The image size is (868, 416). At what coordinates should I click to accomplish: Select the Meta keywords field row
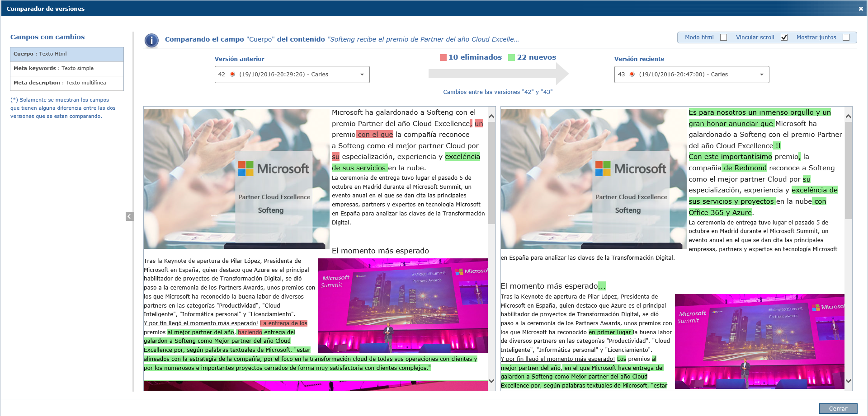(67, 69)
